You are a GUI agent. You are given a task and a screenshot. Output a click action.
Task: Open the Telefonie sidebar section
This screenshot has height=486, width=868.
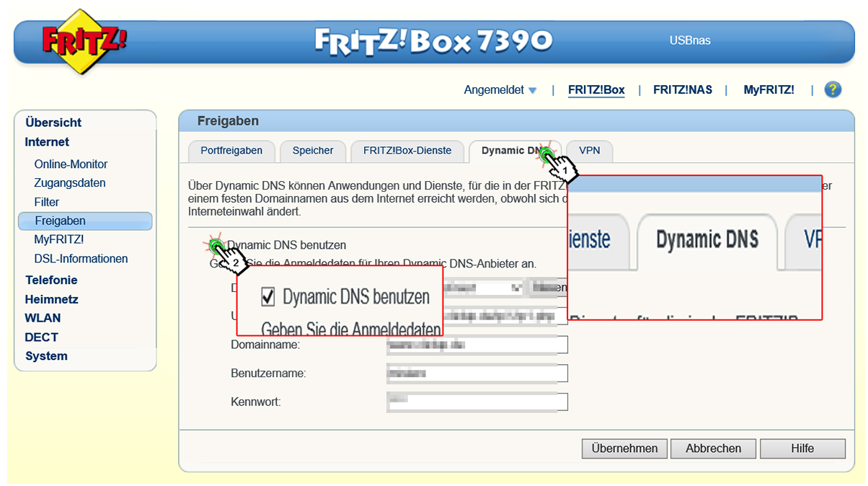(x=51, y=280)
